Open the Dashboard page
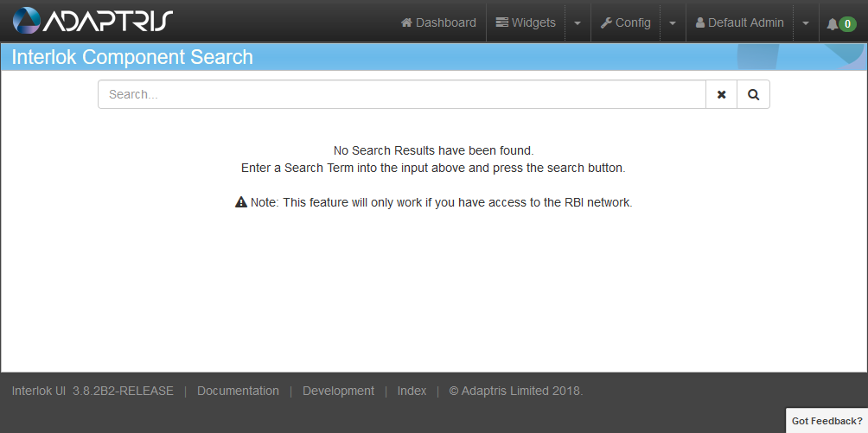This screenshot has height=433, width=868. point(438,22)
